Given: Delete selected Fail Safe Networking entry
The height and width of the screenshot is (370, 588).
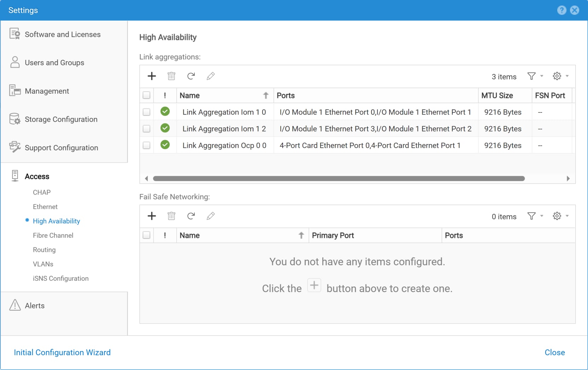Looking at the screenshot, I should coord(171,216).
